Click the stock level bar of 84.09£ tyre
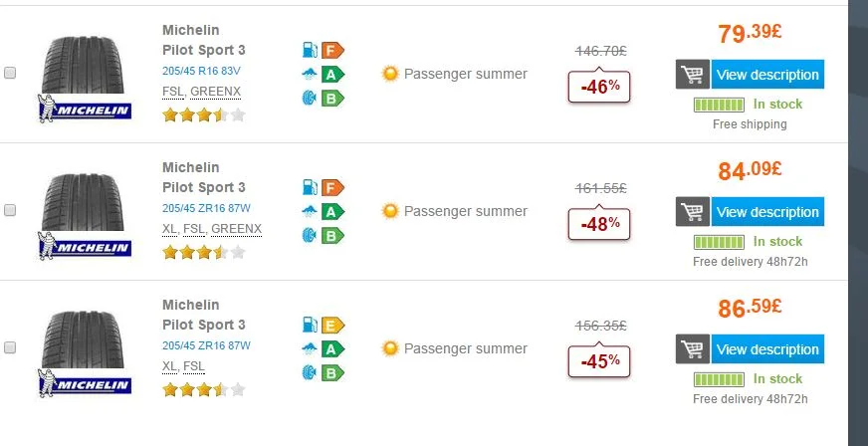 (x=719, y=242)
